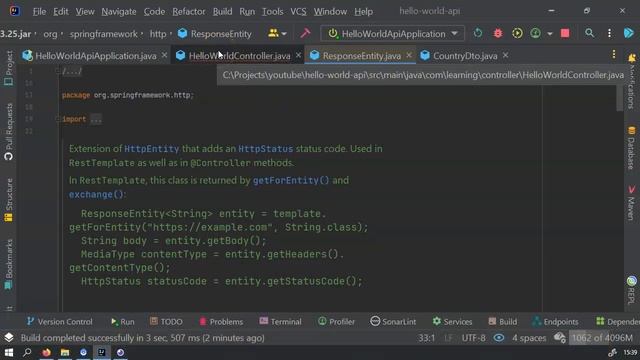Viewport: 640px width, 360px height.
Task: Open the Edit menu
Action: [x=60, y=11]
